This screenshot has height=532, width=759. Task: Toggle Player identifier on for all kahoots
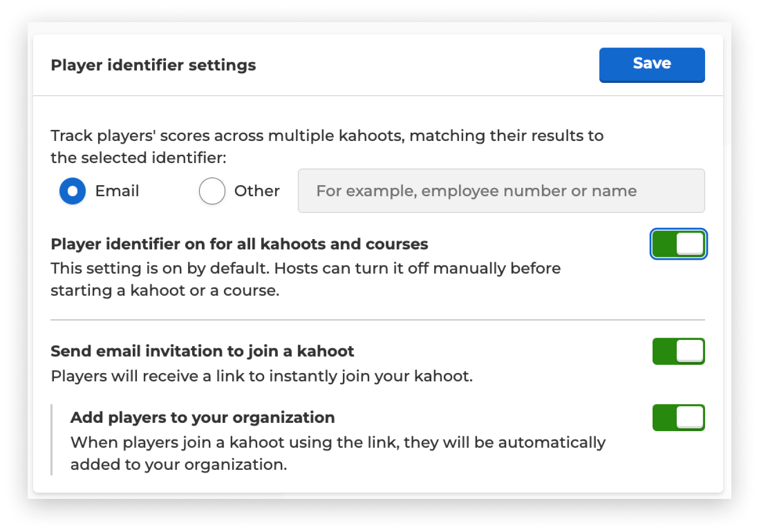(x=678, y=244)
